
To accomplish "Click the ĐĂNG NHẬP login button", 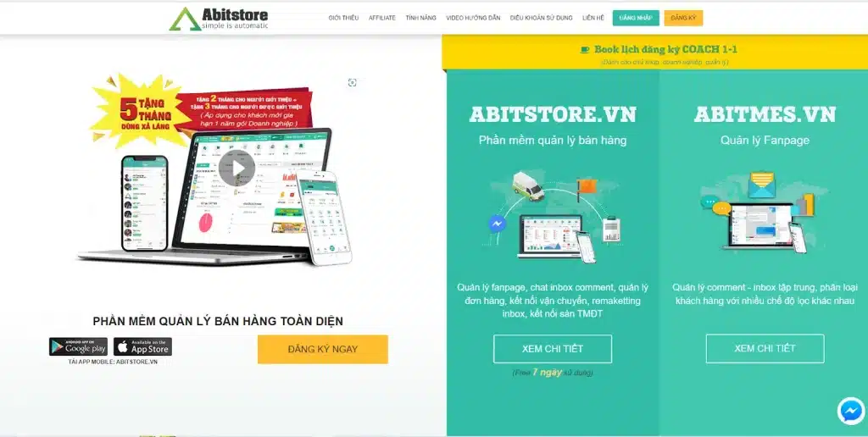I will [636, 19].
